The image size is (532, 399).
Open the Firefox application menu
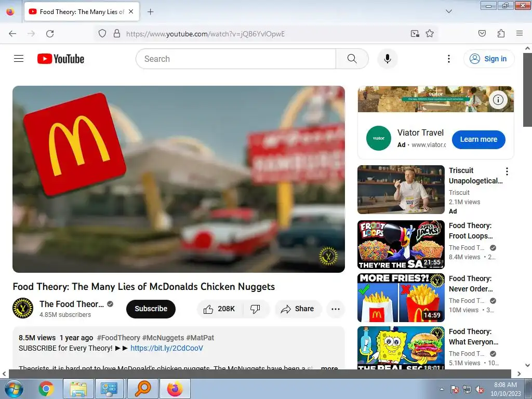point(519,33)
